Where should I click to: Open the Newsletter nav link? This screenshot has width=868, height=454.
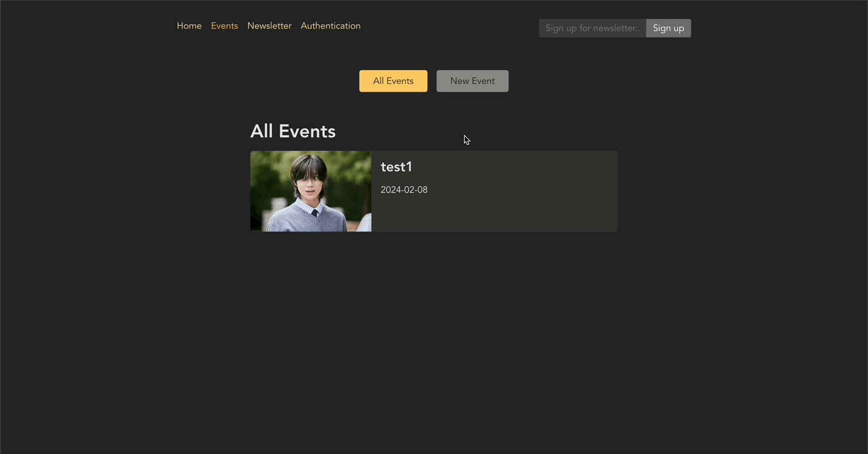[x=269, y=26]
